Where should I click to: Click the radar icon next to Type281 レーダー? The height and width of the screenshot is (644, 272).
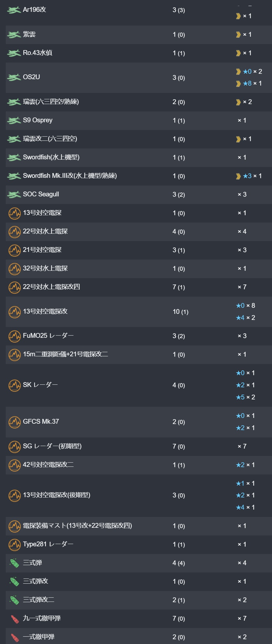tap(14, 544)
